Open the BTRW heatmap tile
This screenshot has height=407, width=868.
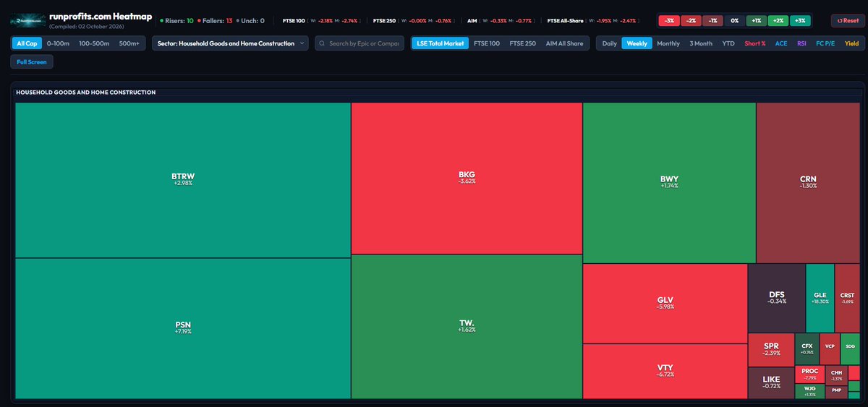coord(183,180)
